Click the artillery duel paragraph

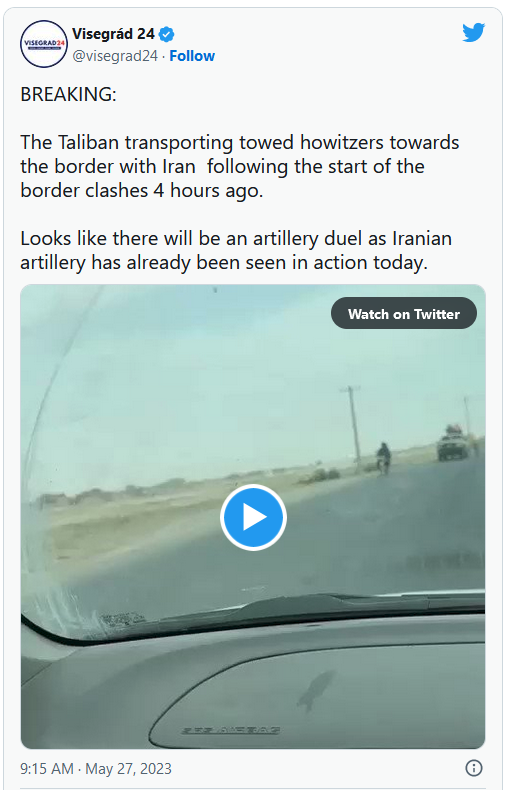[236, 250]
